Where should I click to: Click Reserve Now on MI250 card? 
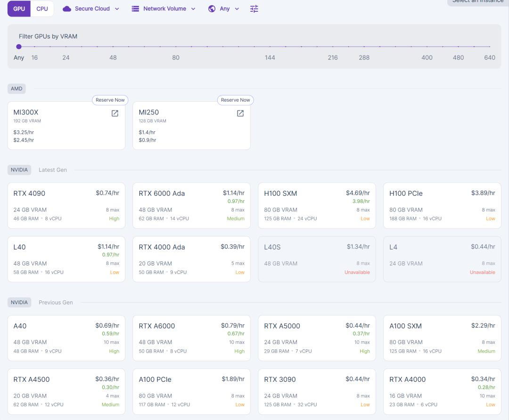(235, 100)
